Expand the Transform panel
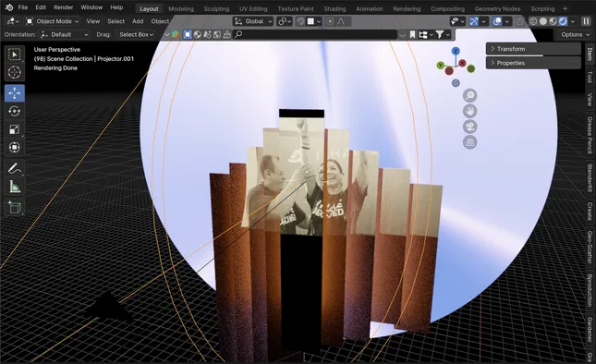The image size is (596, 364). [x=533, y=49]
